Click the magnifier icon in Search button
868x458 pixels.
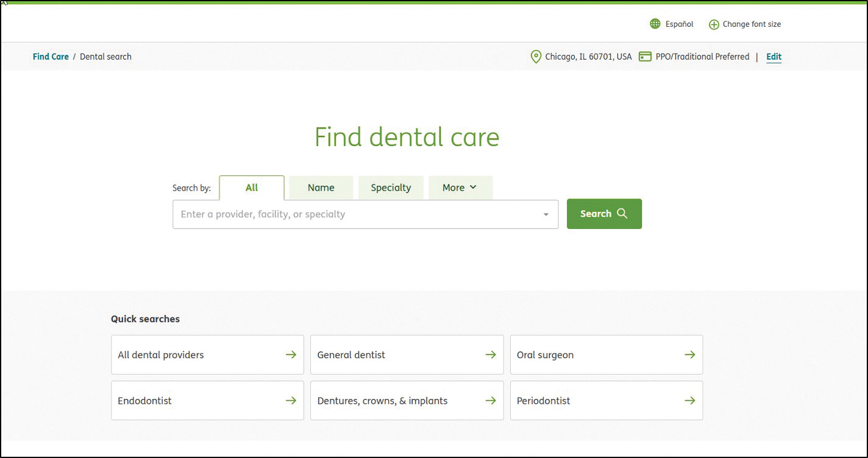(x=622, y=213)
